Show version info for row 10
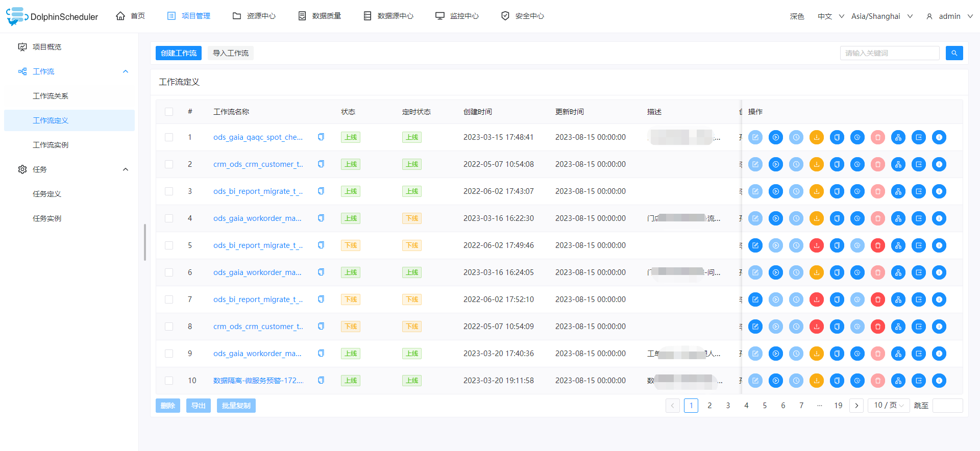Image resolution: width=980 pixels, height=451 pixels. 939,381
